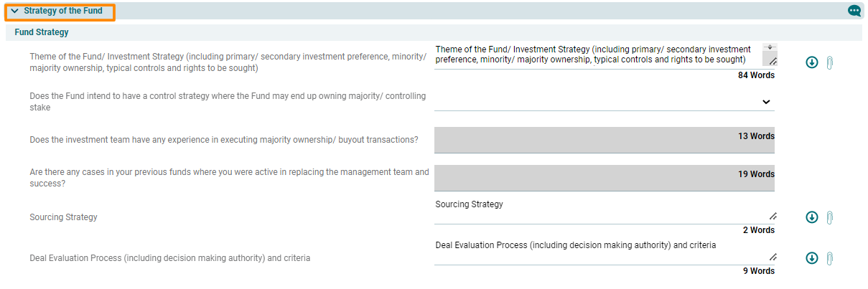
Task: Click attachment paperclip beside Deal Evaluation Process
Action: pos(829,258)
